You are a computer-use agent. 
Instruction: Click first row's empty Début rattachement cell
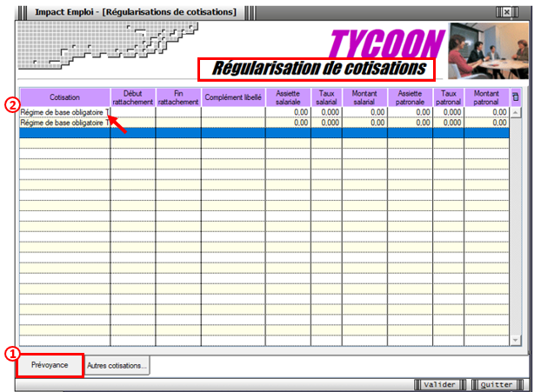pyautogui.click(x=133, y=112)
